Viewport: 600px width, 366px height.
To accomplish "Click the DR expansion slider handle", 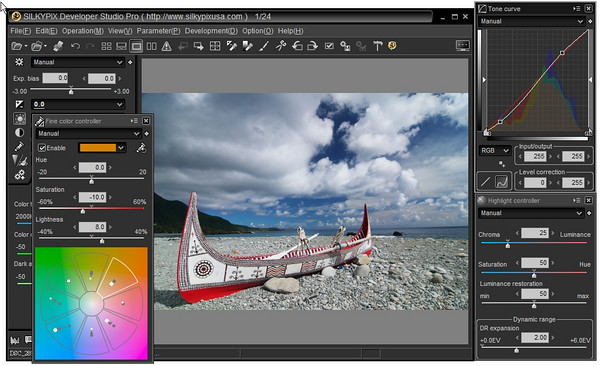I will (x=517, y=350).
